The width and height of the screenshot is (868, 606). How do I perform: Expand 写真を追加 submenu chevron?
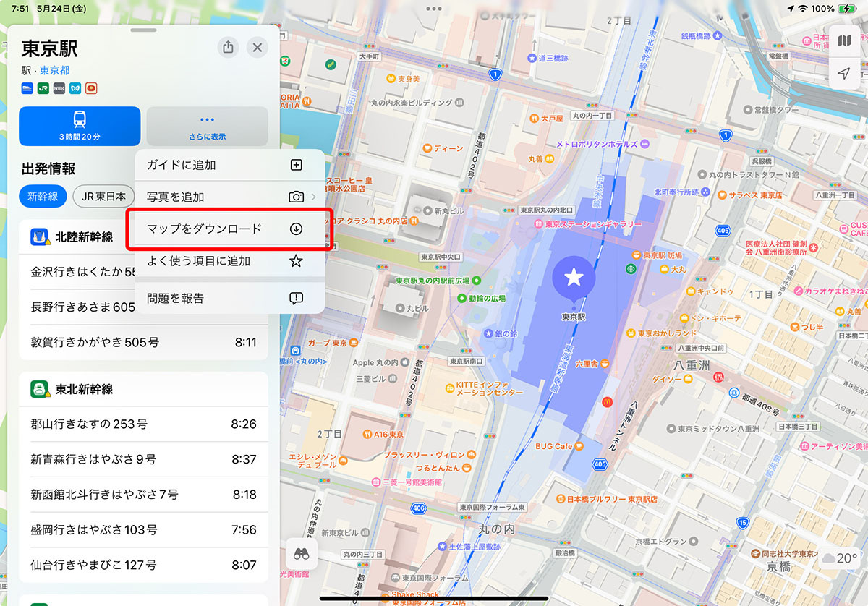click(x=314, y=197)
